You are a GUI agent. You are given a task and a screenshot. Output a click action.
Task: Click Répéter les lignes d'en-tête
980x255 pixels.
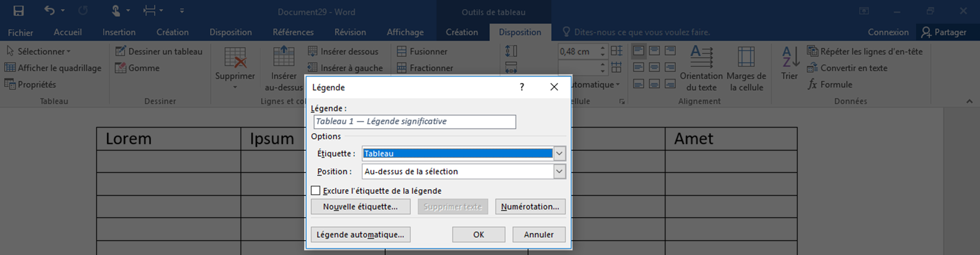pyautogui.click(x=865, y=52)
